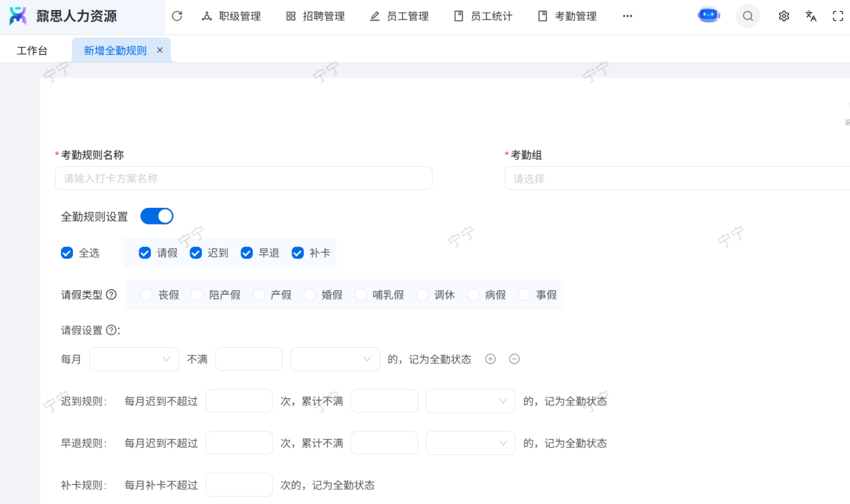Turn off the 全勤规则设置 switch

coord(157,216)
